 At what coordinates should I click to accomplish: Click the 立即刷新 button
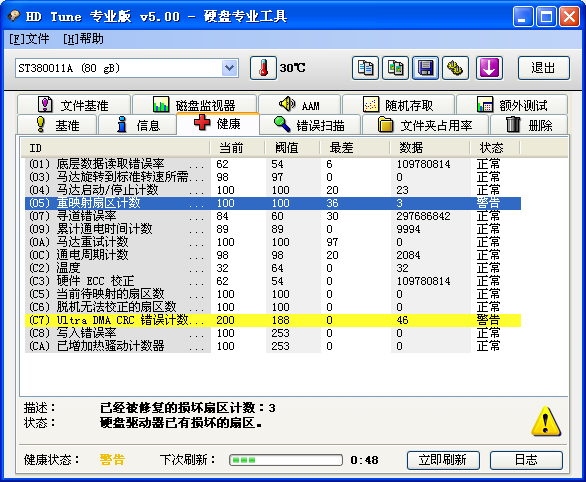click(443, 460)
